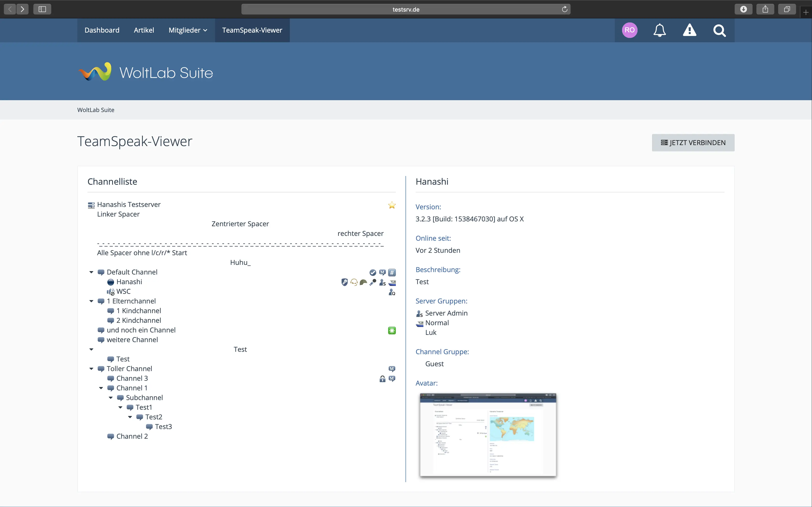Open Hanashi's avatar thumbnail image
Viewport: 812px width, 507px height.
(488, 435)
